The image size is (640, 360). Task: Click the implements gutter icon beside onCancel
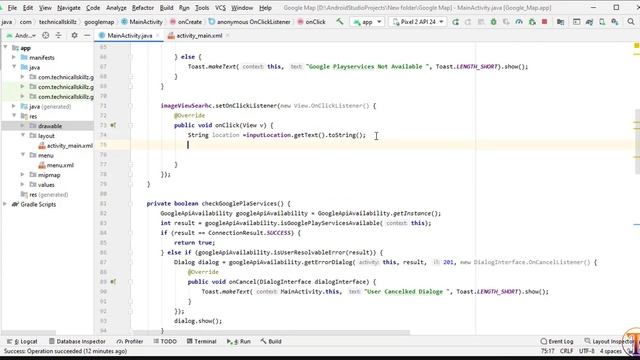click(113, 282)
